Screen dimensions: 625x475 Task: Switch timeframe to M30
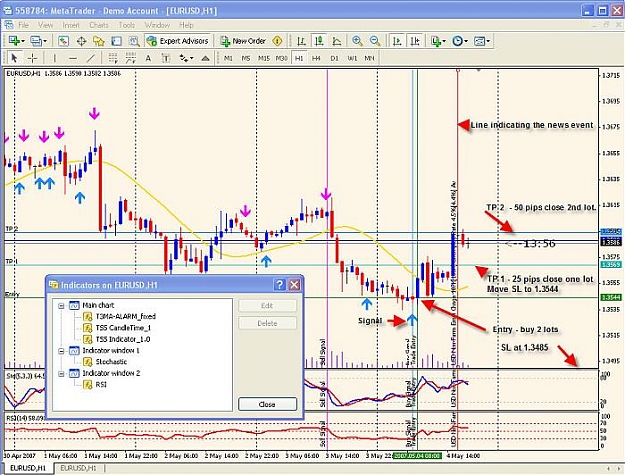click(281, 58)
